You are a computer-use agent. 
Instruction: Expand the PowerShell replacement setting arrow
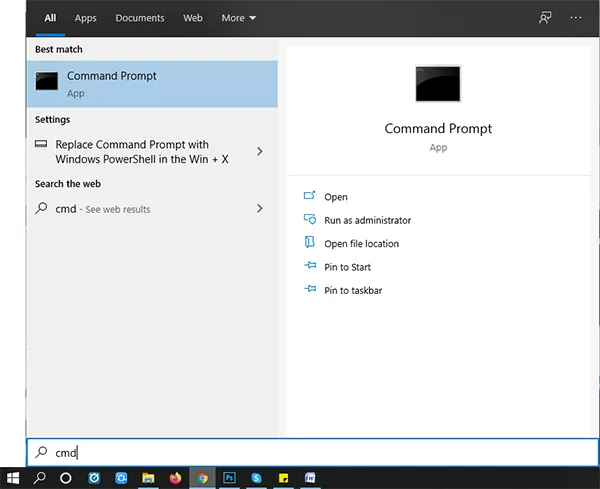coord(260,152)
